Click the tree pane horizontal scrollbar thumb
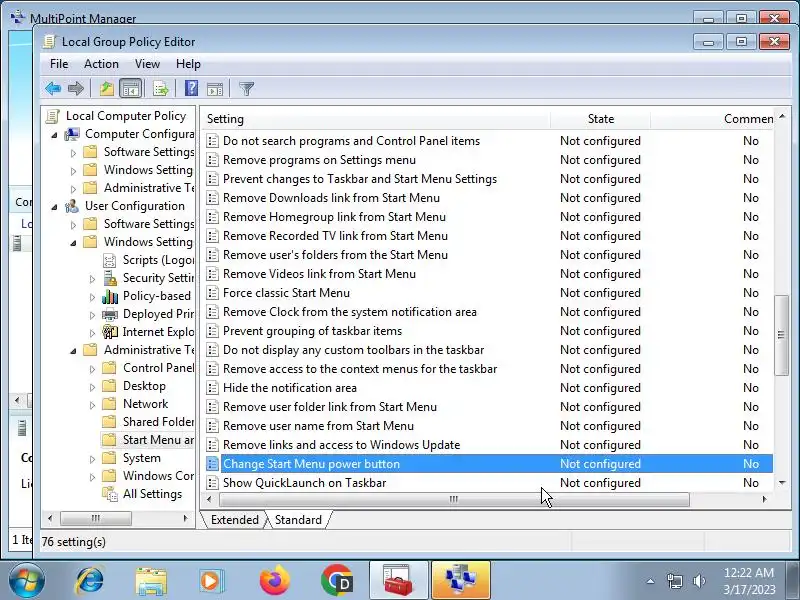This screenshot has height=600, width=800. pyautogui.click(x=96, y=518)
